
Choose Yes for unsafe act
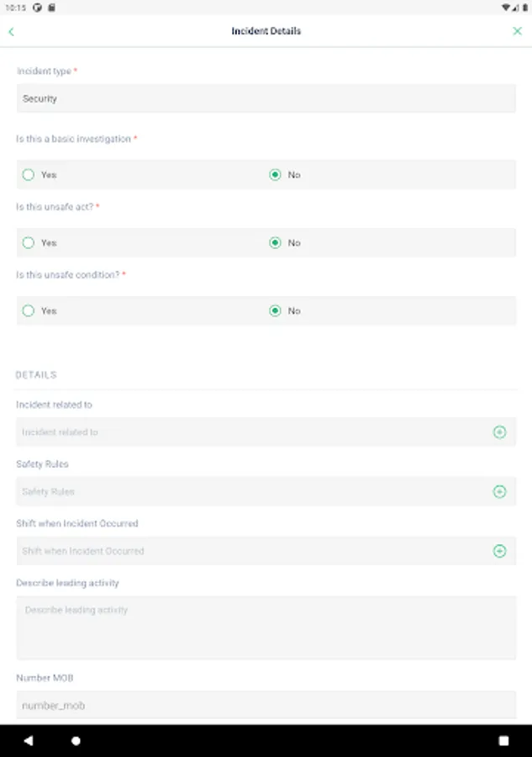(x=29, y=243)
